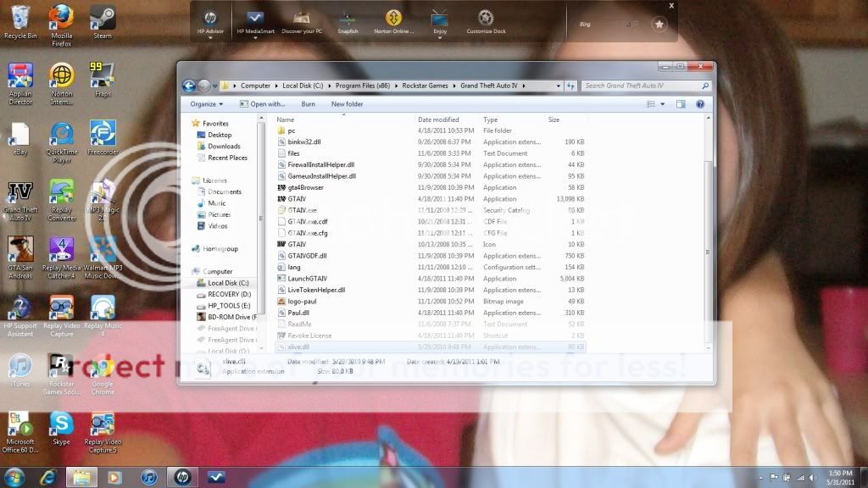The image size is (868, 488).
Task: Launch the Grand Theft Auto IV desktop shortcut
Action: (x=20, y=202)
